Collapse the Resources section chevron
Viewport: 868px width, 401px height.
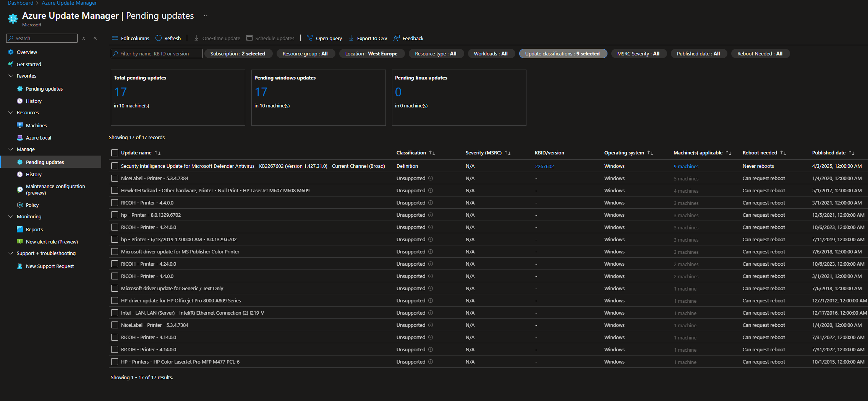click(x=11, y=112)
